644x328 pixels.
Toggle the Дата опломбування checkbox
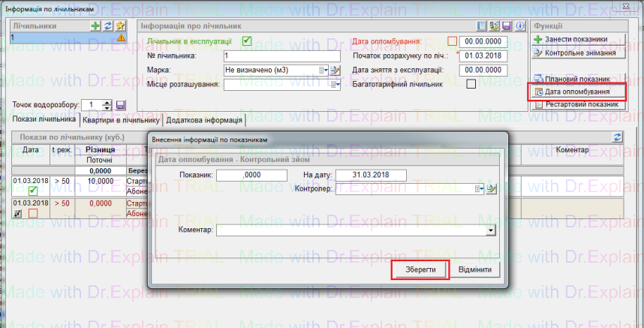[x=452, y=41]
